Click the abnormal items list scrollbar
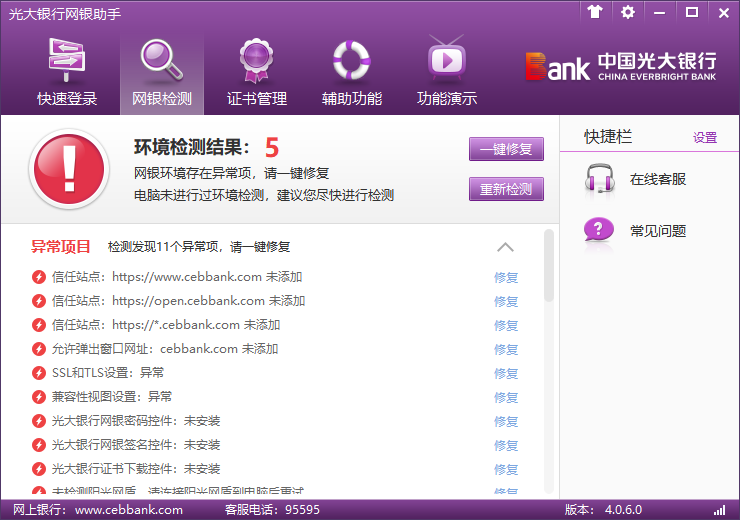Viewport: 740px width, 520px height. (548, 266)
